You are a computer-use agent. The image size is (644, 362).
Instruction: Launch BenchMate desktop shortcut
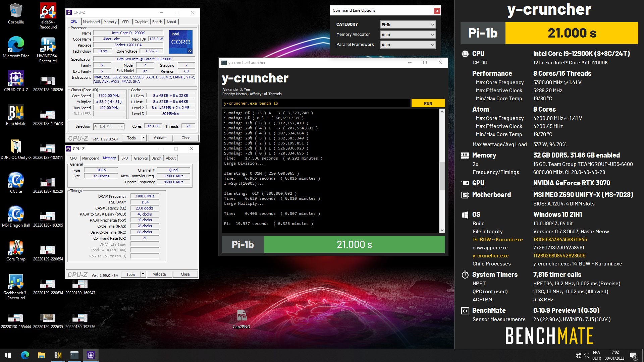[x=16, y=115]
